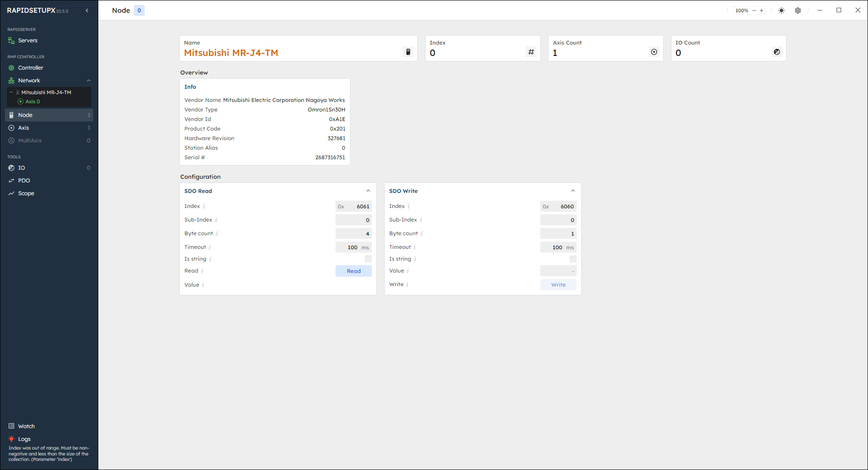Click the gauge icon in IO Count card

[777, 52]
